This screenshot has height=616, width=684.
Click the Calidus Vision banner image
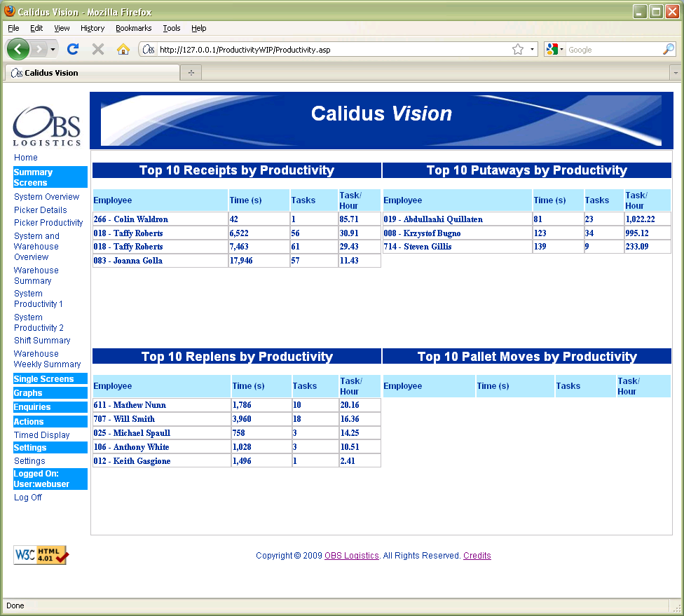(x=381, y=121)
